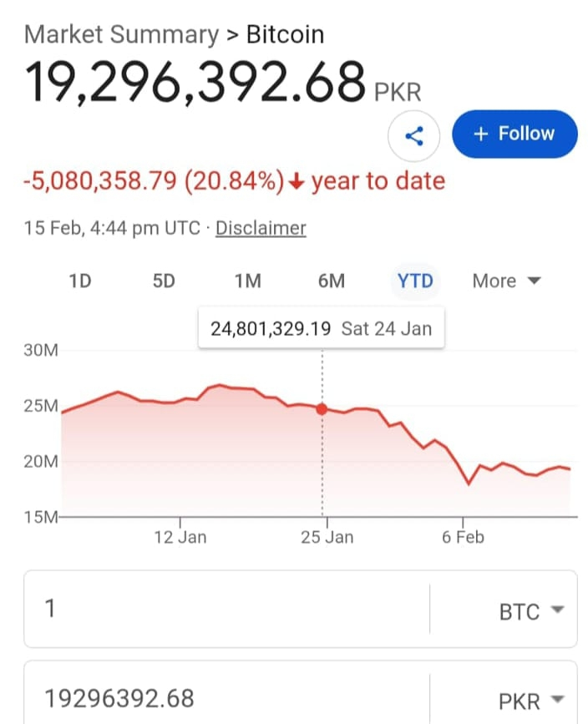Image resolution: width=588 pixels, height=724 pixels.
Task: Click the Bitcoin breadcrumb title
Action: coord(285,35)
